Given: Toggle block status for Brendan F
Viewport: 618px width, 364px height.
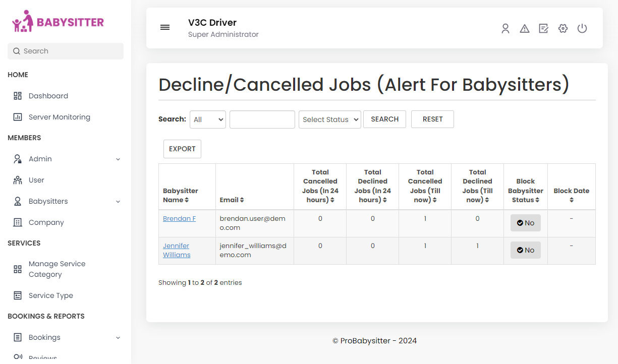Looking at the screenshot, I should coord(525,222).
